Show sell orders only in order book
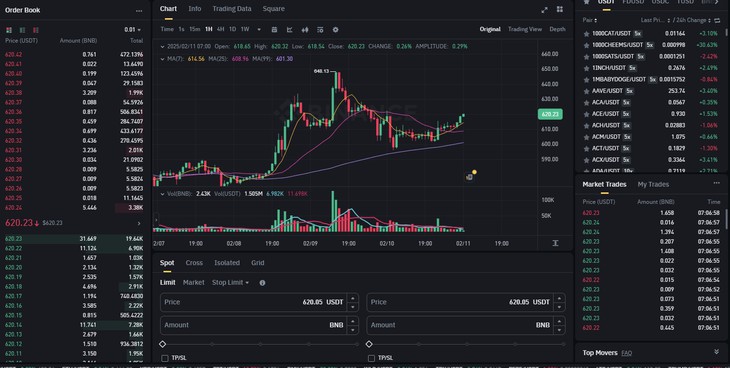 click(36, 30)
